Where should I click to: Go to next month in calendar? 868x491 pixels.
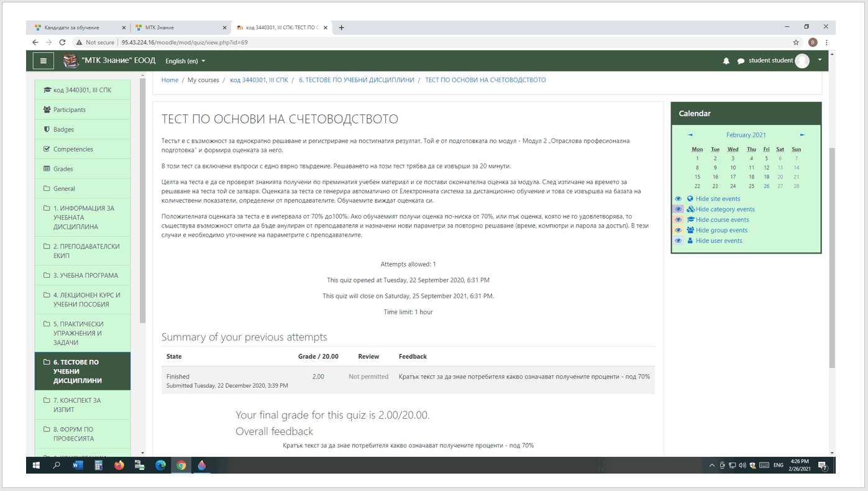802,135
